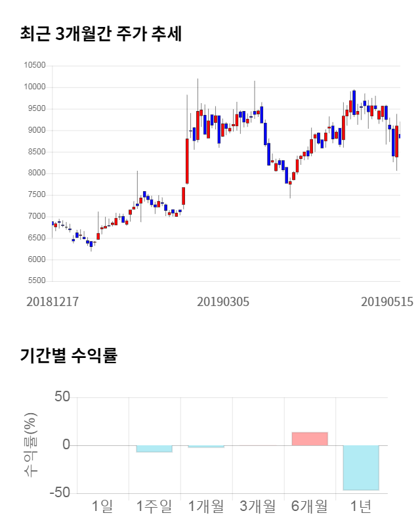Click the 10500 price axis label
The height and width of the screenshot is (532, 420).
[34, 66]
